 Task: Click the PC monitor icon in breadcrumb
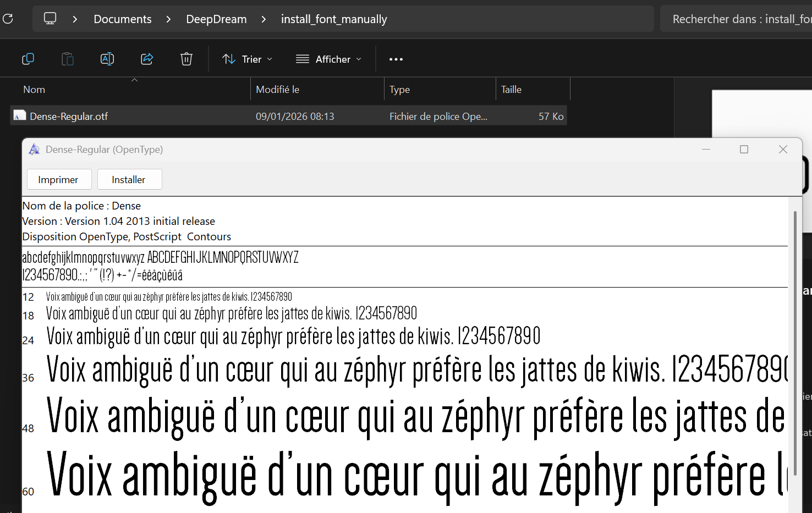click(x=50, y=19)
